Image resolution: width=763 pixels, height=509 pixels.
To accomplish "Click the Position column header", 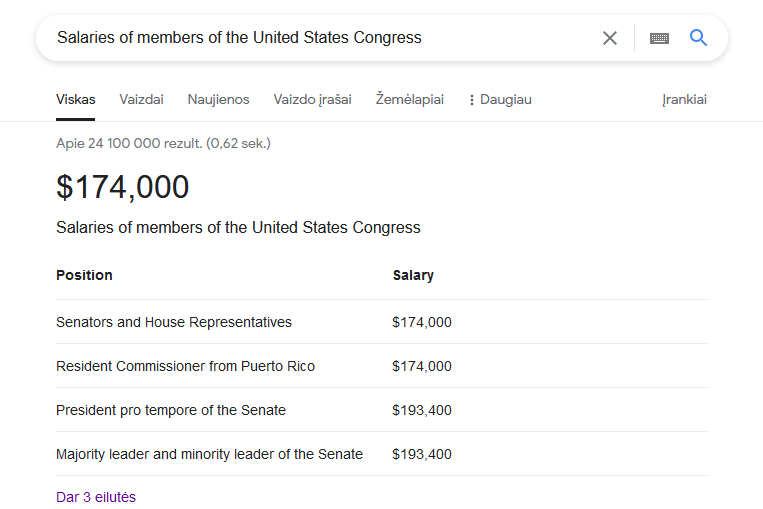I will 84,275.
